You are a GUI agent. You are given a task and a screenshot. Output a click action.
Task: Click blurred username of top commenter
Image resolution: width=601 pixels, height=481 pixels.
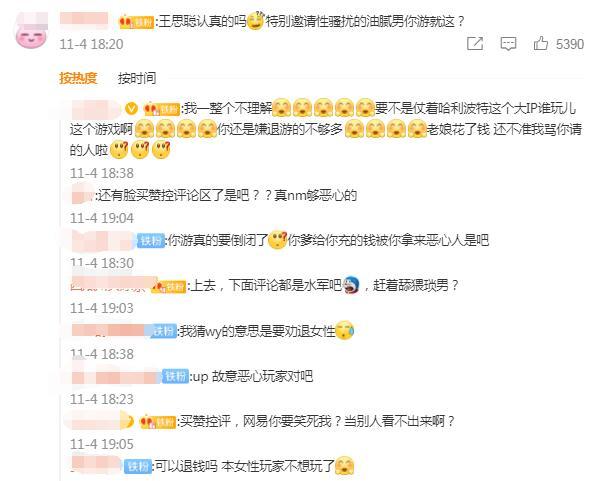click(84, 19)
